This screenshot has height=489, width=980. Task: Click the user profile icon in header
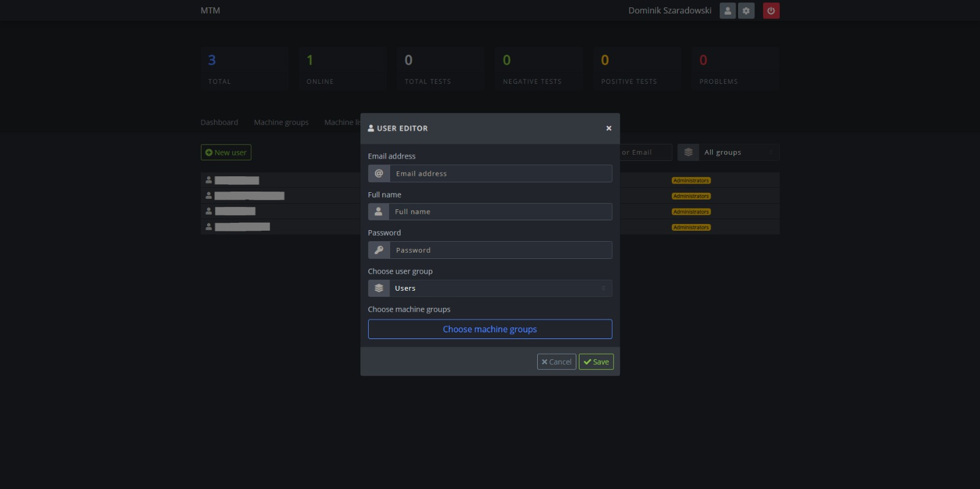pos(727,10)
